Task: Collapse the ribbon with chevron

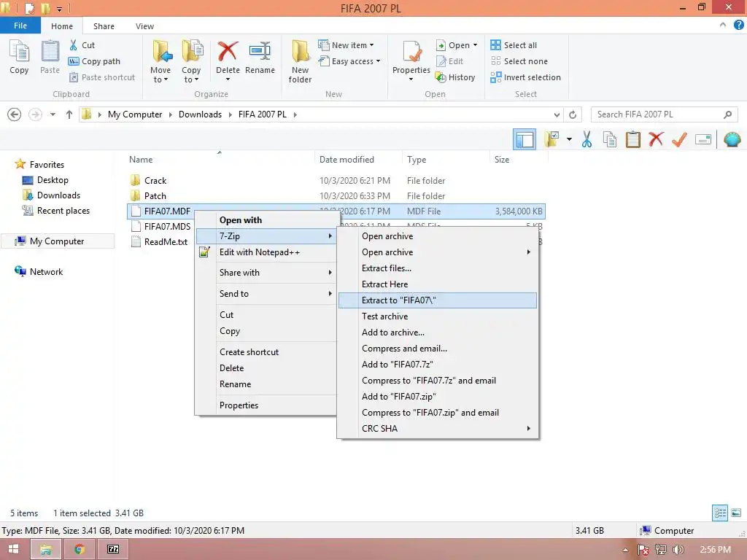Action: tap(723, 26)
